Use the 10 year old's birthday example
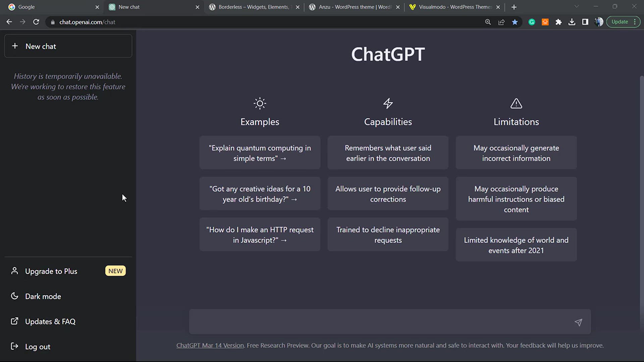This screenshot has height=362, width=644. [x=260, y=193]
